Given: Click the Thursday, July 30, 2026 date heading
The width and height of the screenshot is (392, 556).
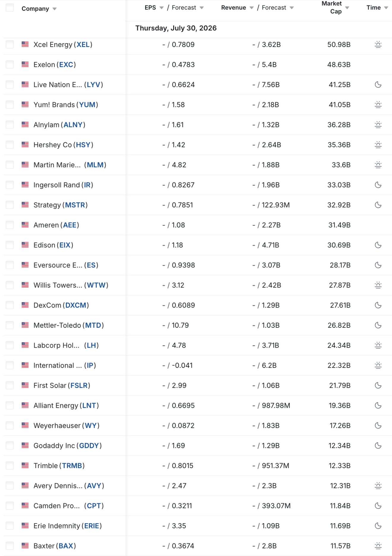Looking at the screenshot, I should 176,28.
